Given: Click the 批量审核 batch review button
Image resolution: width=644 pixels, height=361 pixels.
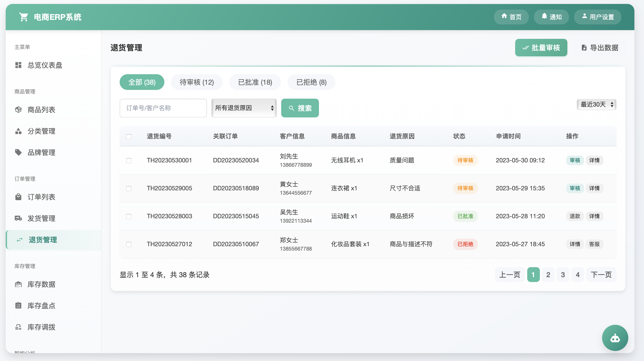Looking at the screenshot, I should [541, 48].
